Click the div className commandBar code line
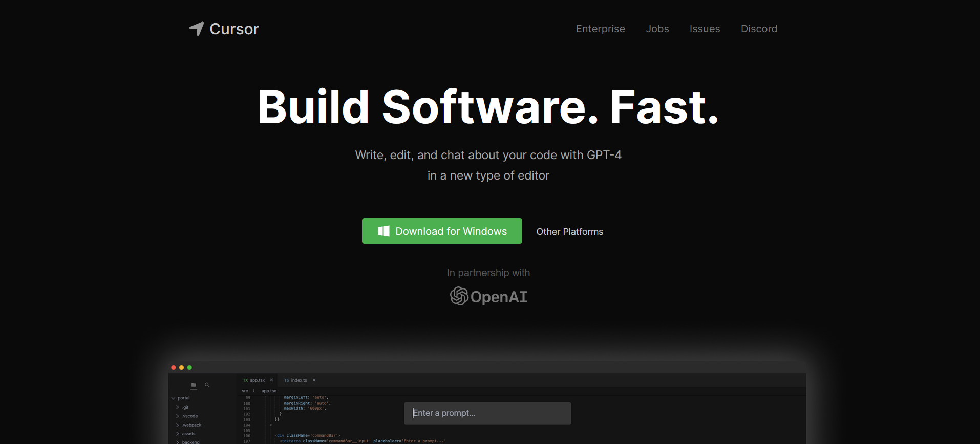 pos(307,435)
